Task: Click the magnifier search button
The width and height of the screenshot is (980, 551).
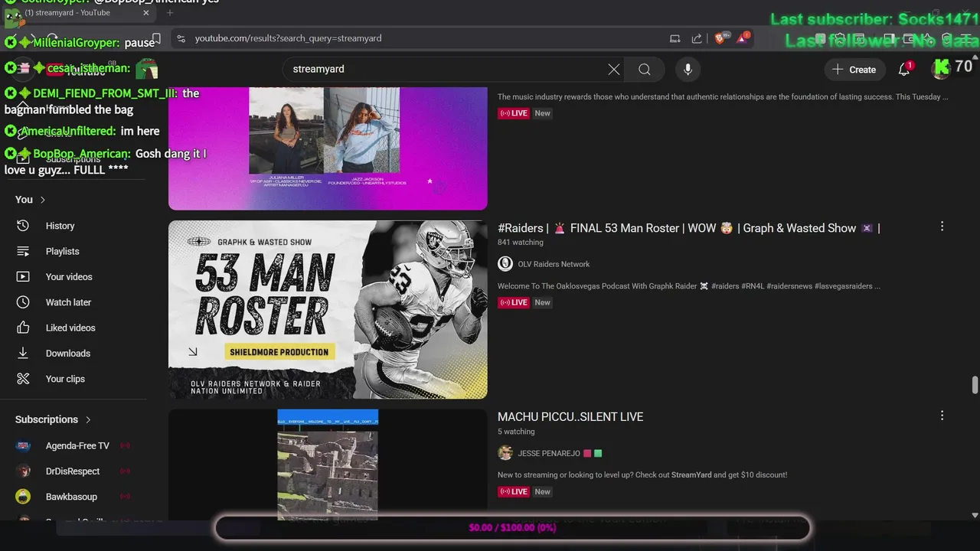Action: coord(645,70)
